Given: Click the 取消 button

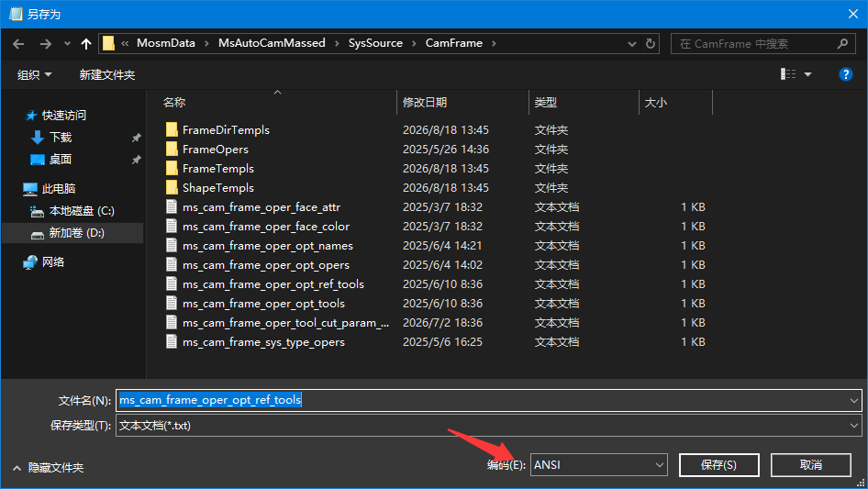Looking at the screenshot, I should pos(810,464).
